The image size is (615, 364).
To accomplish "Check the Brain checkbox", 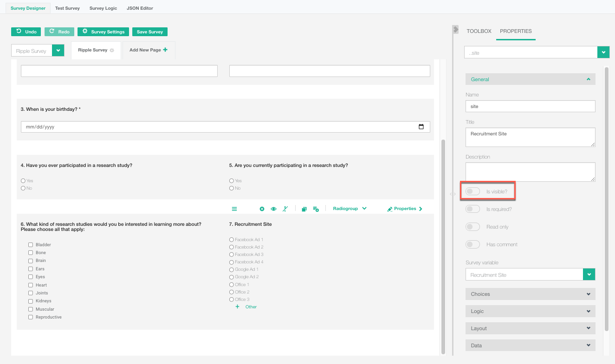I will click(x=31, y=261).
